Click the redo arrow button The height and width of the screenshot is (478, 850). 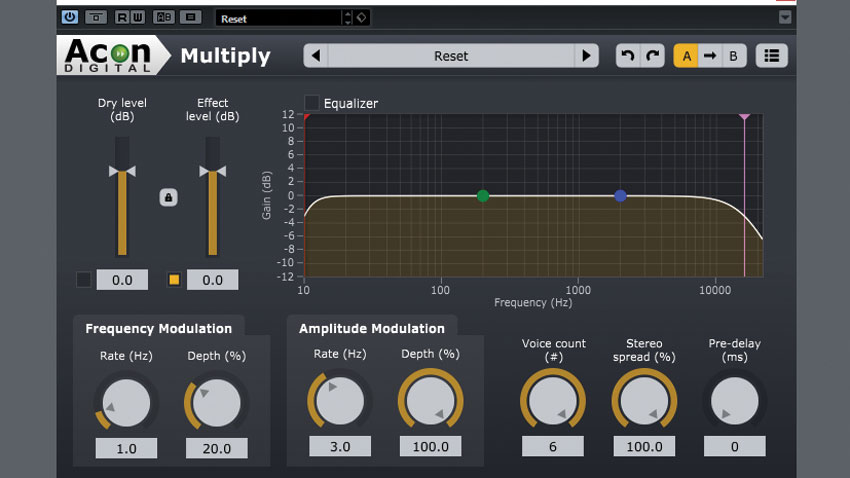[653, 56]
